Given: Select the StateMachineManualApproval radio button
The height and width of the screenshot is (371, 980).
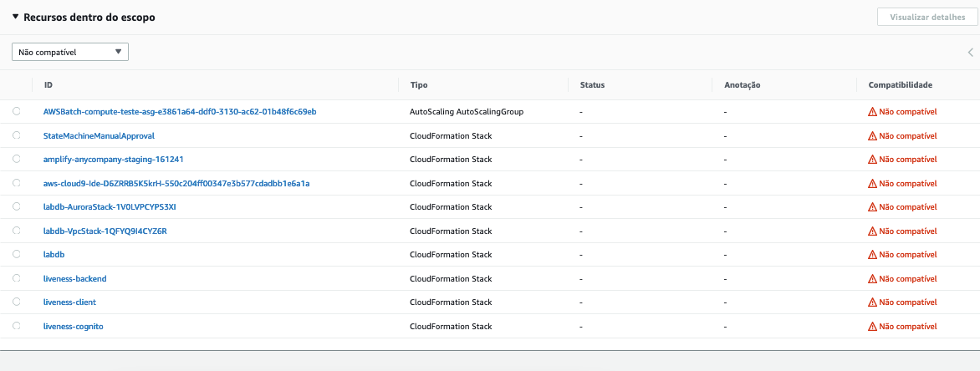Looking at the screenshot, I should tap(17, 135).
